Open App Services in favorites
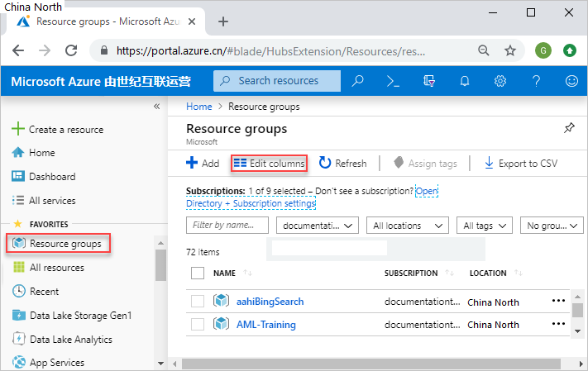The width and height of the screenshot is (588, 371). tap(48, 363)
